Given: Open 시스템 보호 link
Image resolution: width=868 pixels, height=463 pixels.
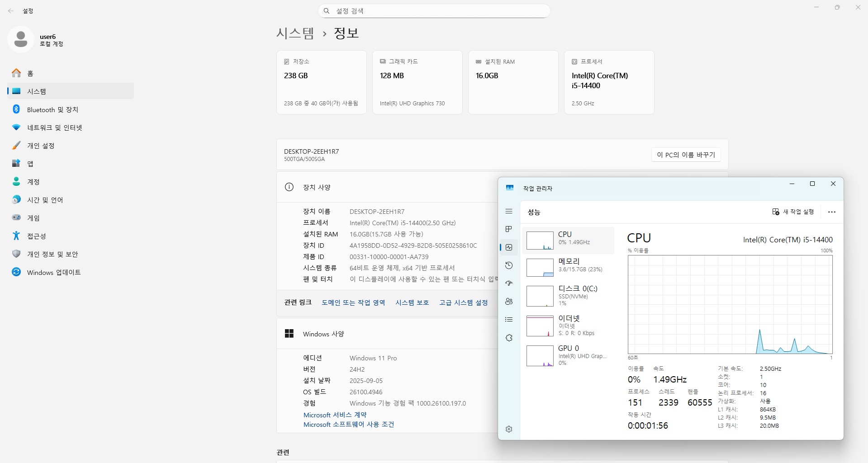Looking at the screenshot, I should tap(412, 302).
